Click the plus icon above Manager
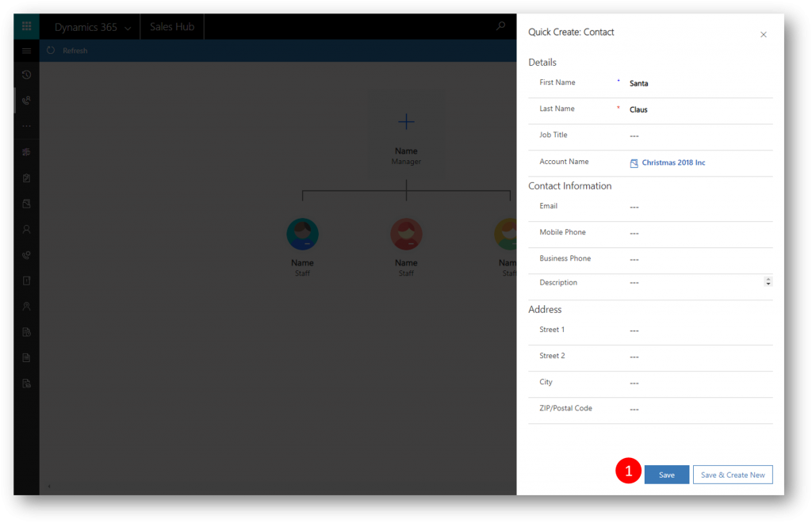Image resolution: width=812 pixels, height=523 pixels. click(x=406, y=122)
